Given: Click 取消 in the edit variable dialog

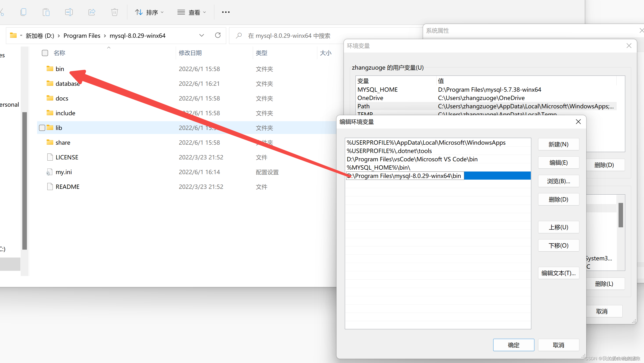Looking at the screenshot, I should [558, 345].
